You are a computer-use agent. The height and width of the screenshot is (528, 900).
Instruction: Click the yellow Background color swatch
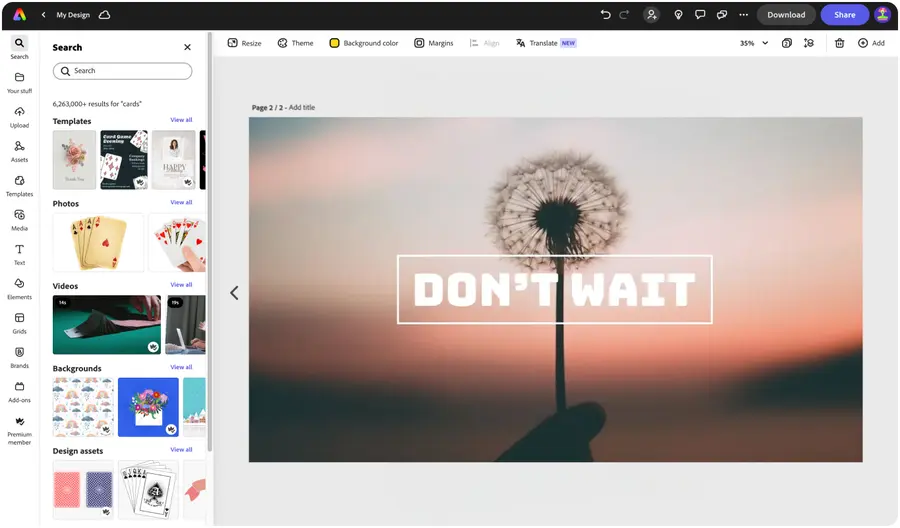[335, 43]
